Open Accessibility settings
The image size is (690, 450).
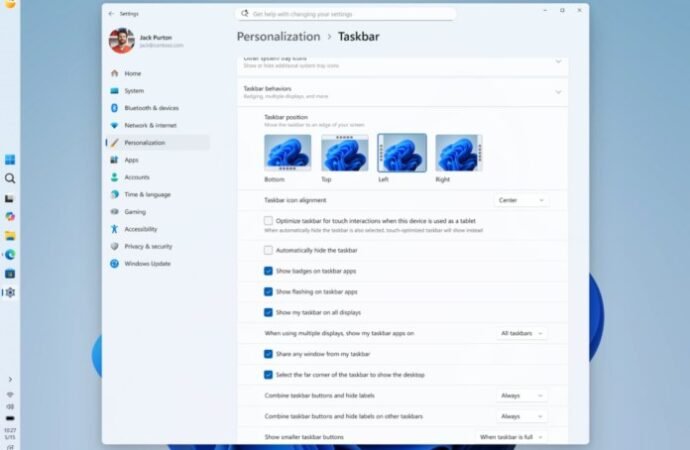158,229
